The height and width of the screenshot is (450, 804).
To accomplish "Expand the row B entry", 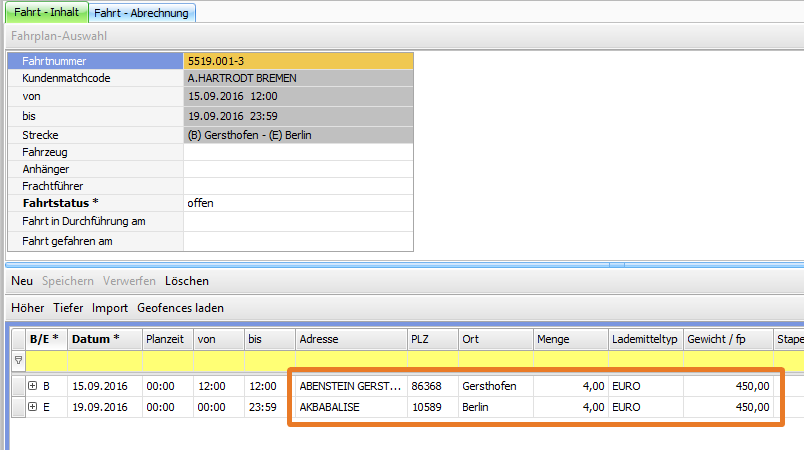I will pos(33,386).
